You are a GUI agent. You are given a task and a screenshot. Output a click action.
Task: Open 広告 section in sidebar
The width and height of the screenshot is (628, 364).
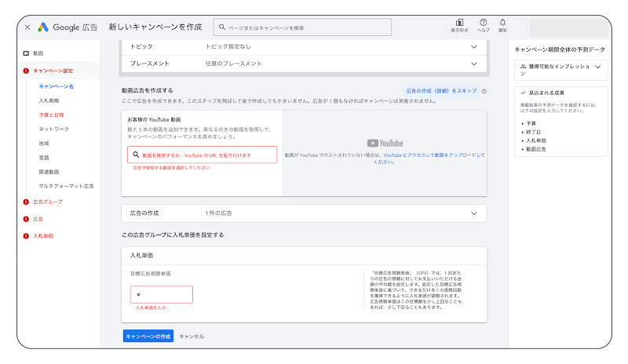click(38, 219)
